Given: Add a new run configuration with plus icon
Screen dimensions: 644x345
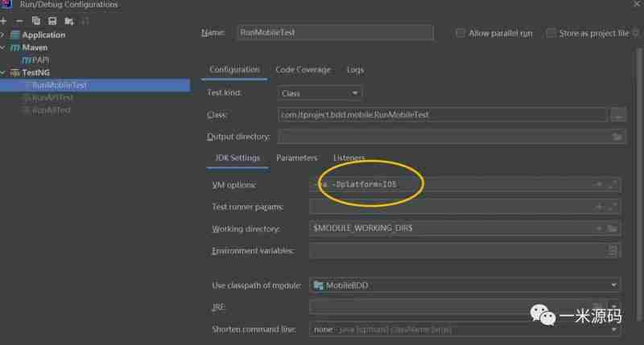Looking at the screenshot, I should click(3, 21).
